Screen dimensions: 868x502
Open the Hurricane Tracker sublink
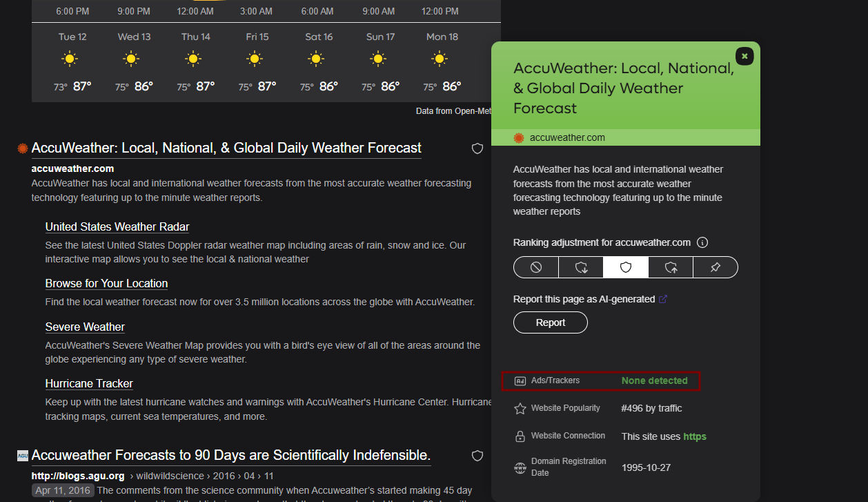[89, 383]
